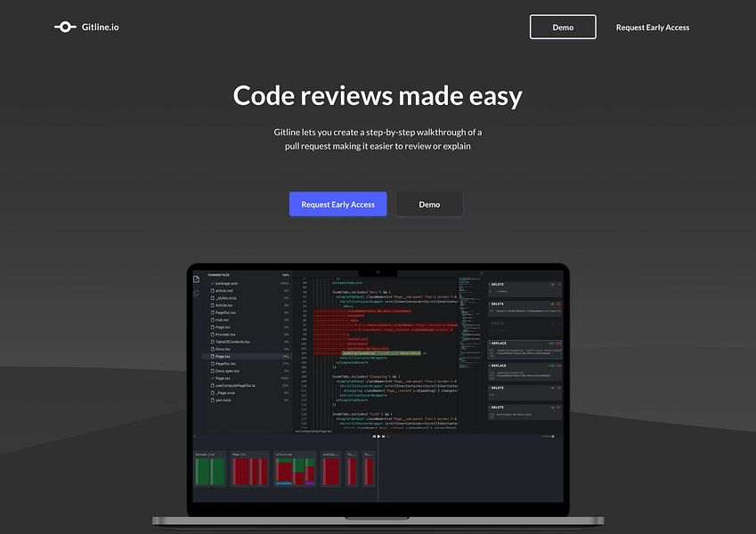The width and height of the screenshot is (756, 534).
Task: Adjust the timeline zoom slider
Action: click(549, 436)
